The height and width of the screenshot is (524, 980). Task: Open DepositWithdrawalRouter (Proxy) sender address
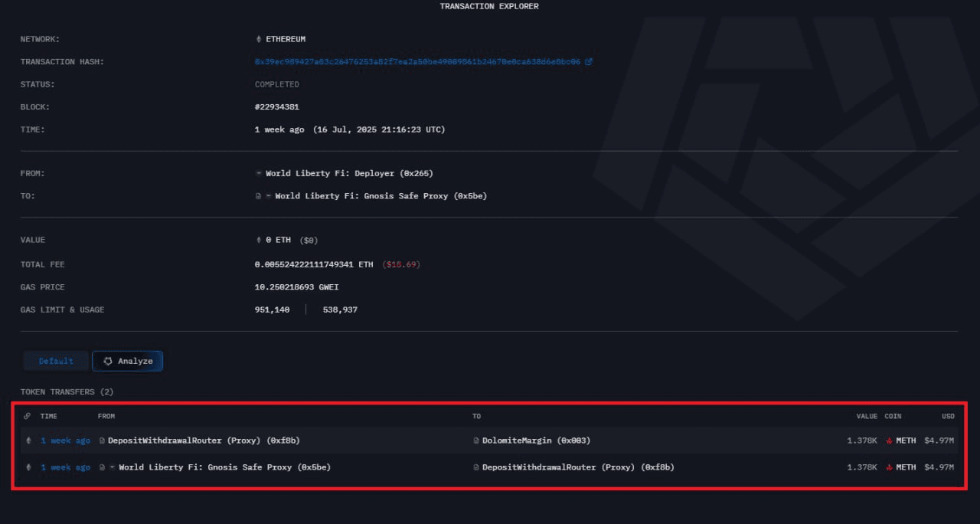(204, 440)
